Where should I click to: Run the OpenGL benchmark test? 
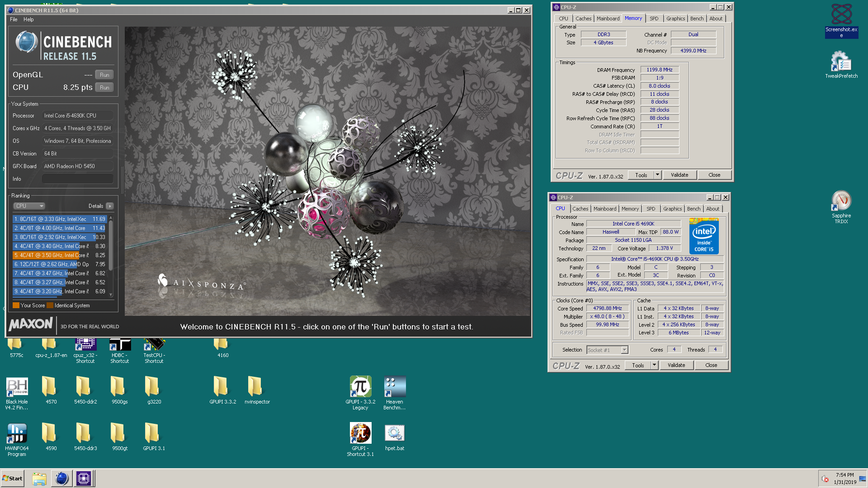point(104,75)
